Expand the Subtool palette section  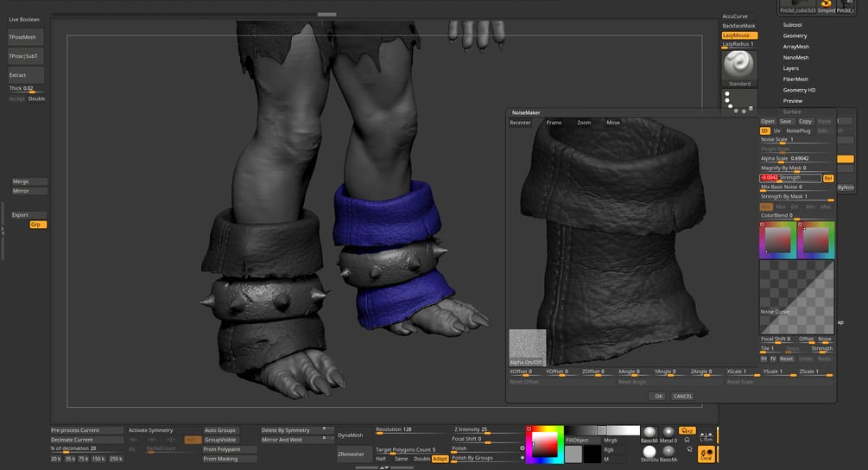[x=792, y=25]
